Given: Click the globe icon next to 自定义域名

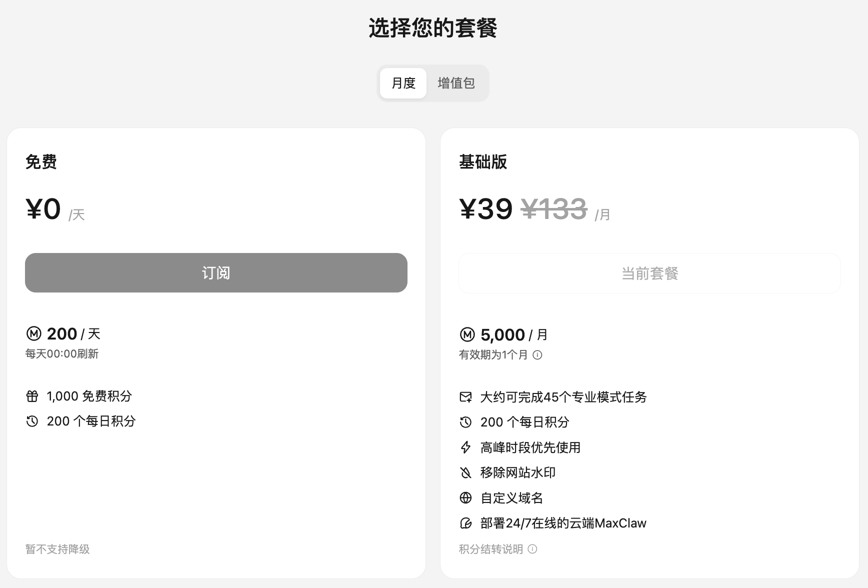Looking at the screenshot, I should [465, 498].
